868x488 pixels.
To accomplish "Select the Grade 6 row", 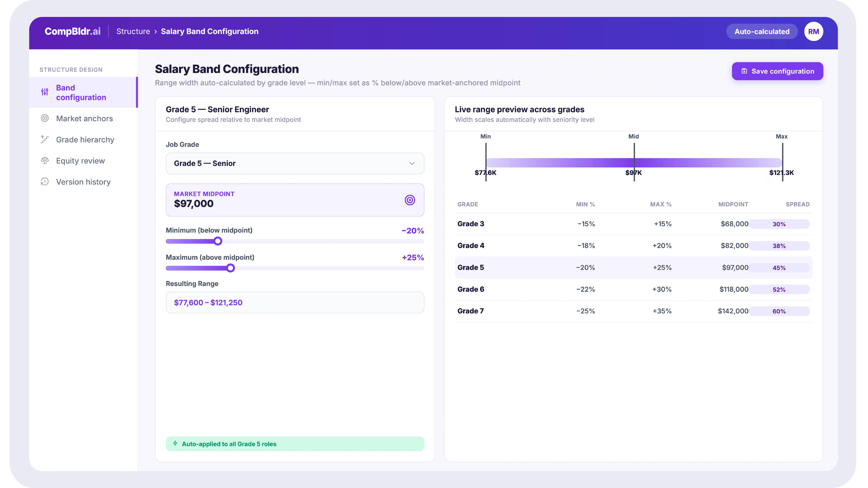I will pyautogui.click(x=634, y=289).
